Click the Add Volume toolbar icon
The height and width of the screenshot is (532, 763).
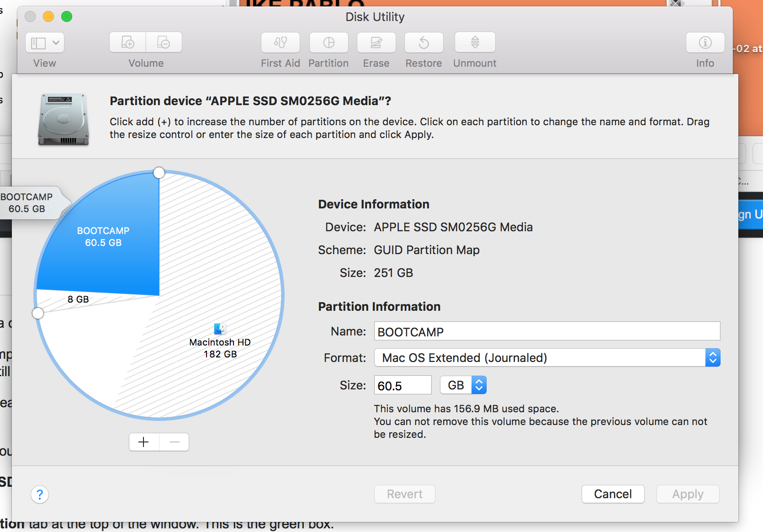click(x=127, y=43)
